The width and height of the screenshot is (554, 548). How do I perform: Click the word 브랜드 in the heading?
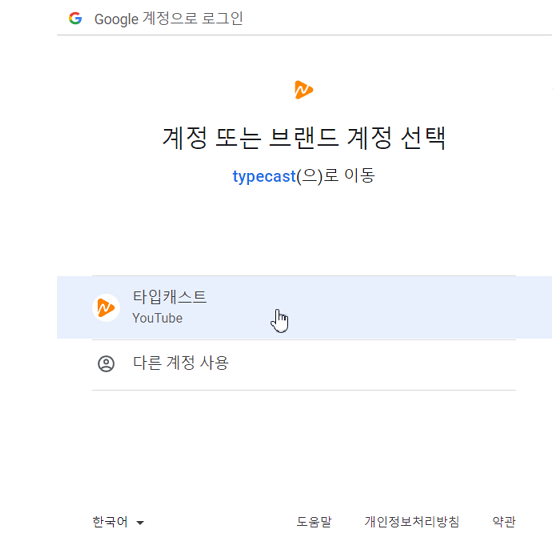(x=303, y=138)
